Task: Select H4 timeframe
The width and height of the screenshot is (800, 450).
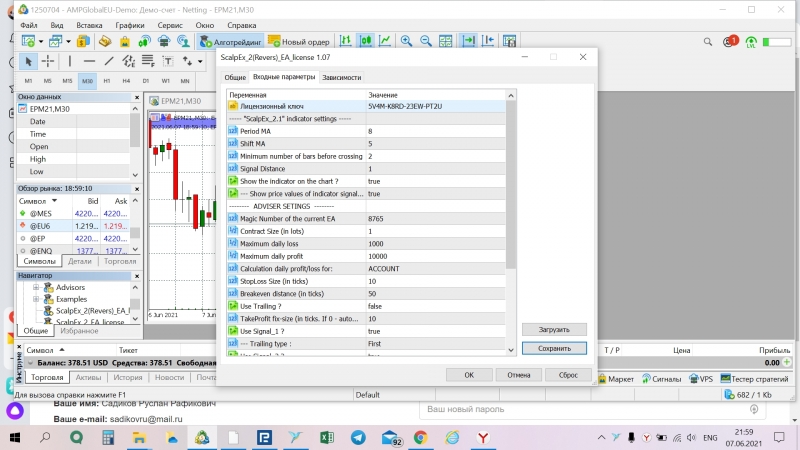Action: pos(126,81)
